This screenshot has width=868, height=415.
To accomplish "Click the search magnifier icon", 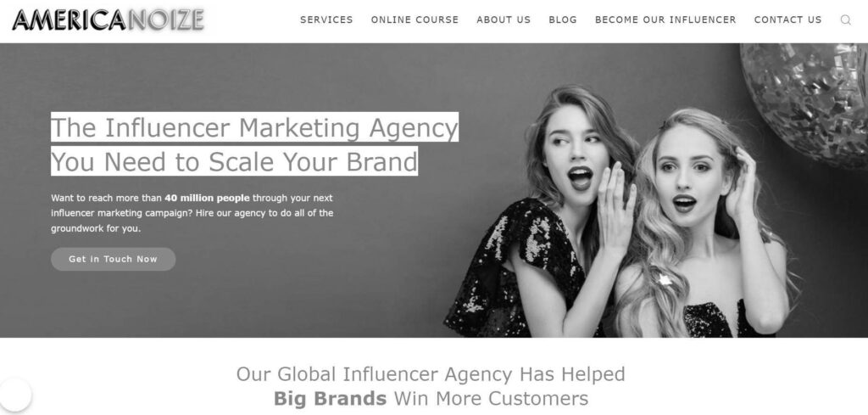I will [845, 20].
